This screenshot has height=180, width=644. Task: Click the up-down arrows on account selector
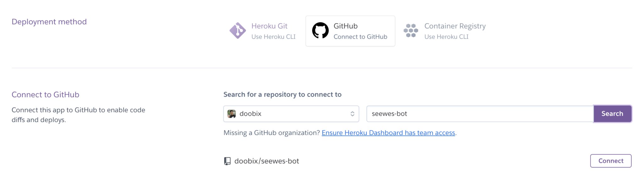point(352,114)
